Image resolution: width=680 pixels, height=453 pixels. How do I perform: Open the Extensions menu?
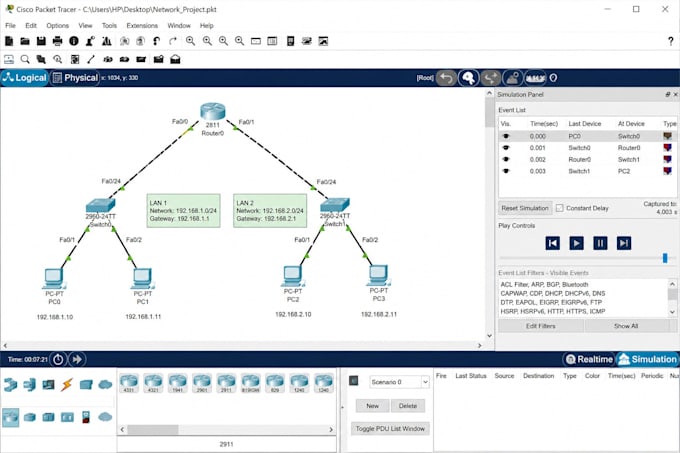click(142, 26)
